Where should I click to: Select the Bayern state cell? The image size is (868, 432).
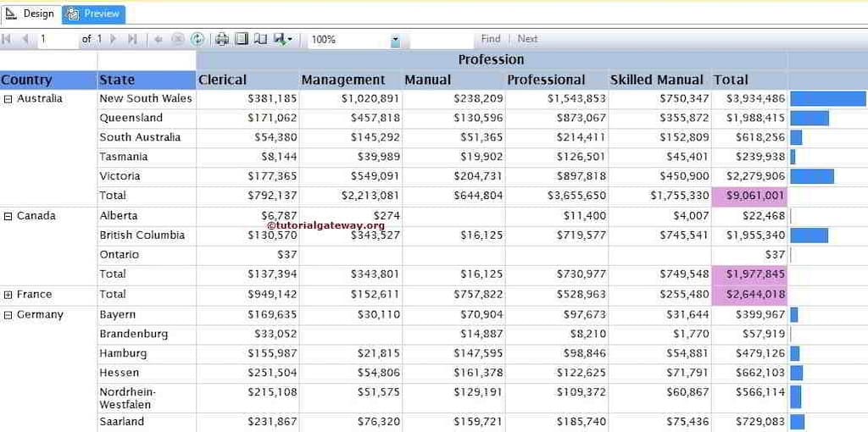point(147,315)
